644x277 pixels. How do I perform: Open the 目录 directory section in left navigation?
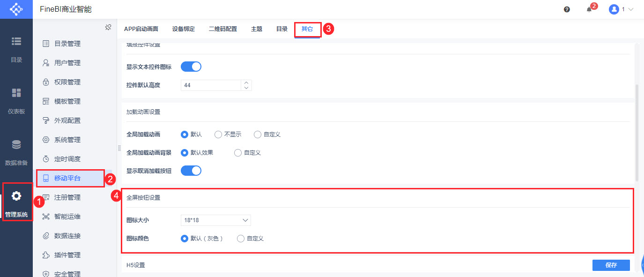(16, 49)
